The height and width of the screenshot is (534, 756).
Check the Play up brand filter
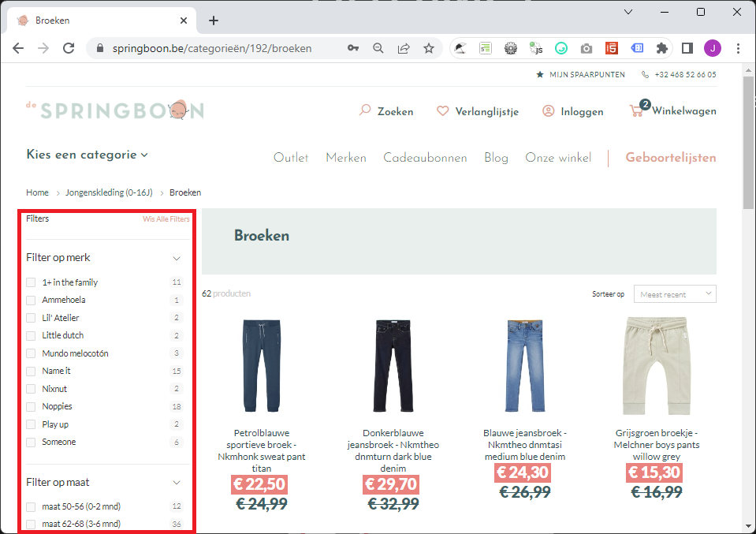pos(31,424)
